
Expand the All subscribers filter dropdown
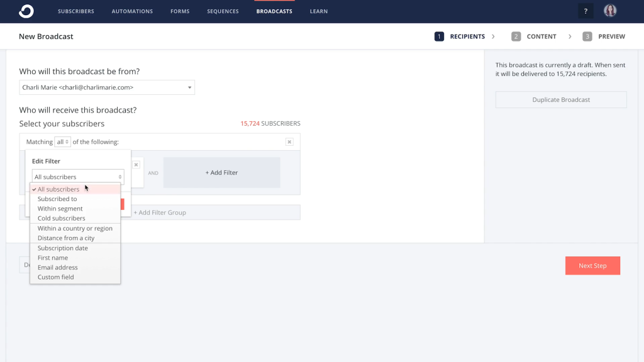click(x=78, y=177)
